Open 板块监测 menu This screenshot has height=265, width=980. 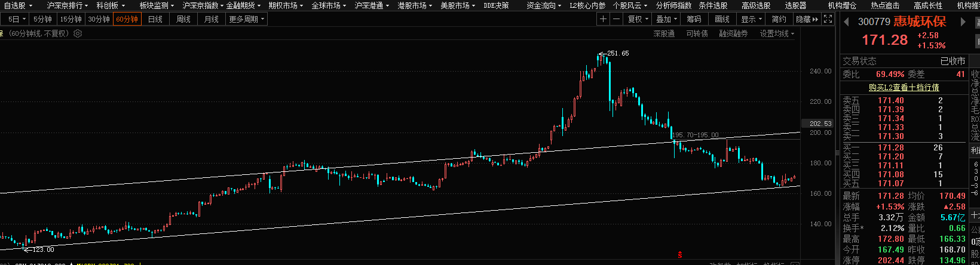click(157, 5)
